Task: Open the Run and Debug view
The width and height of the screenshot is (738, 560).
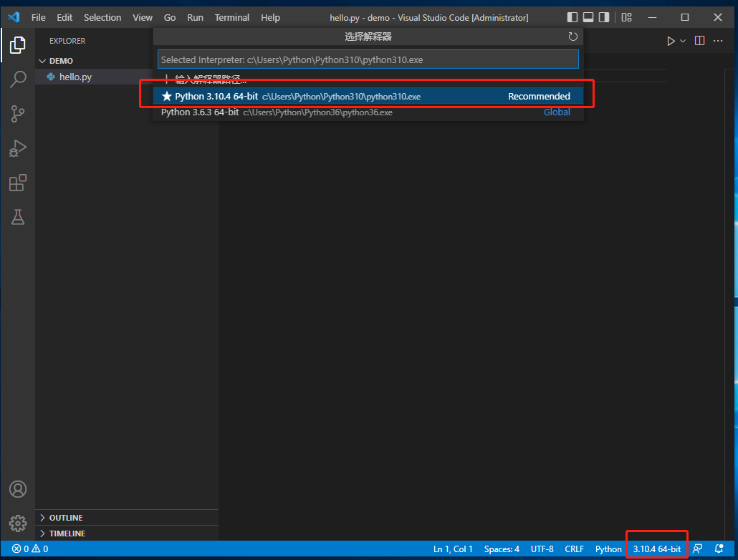Action: [18, 148]
